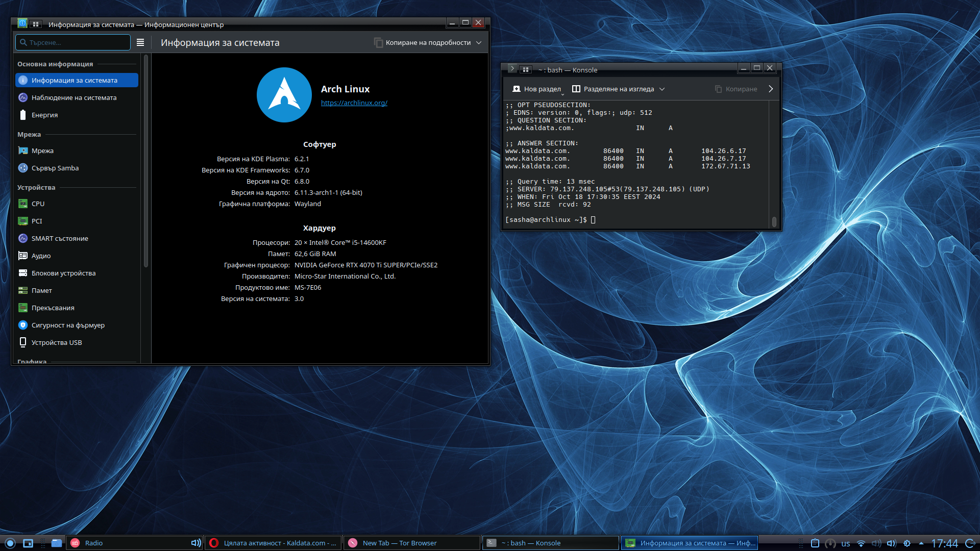
Task: Open the Сървър Samba page
Action: tap(77, 168)
